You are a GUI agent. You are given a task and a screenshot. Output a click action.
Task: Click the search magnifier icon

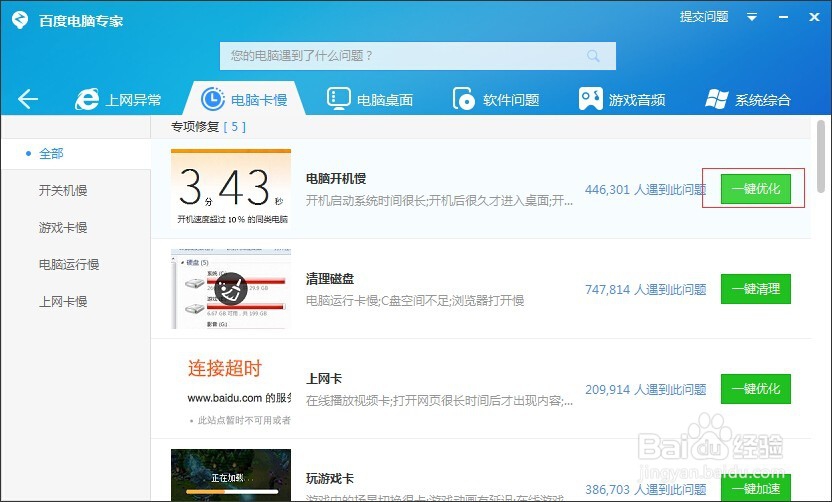[593, 56]
